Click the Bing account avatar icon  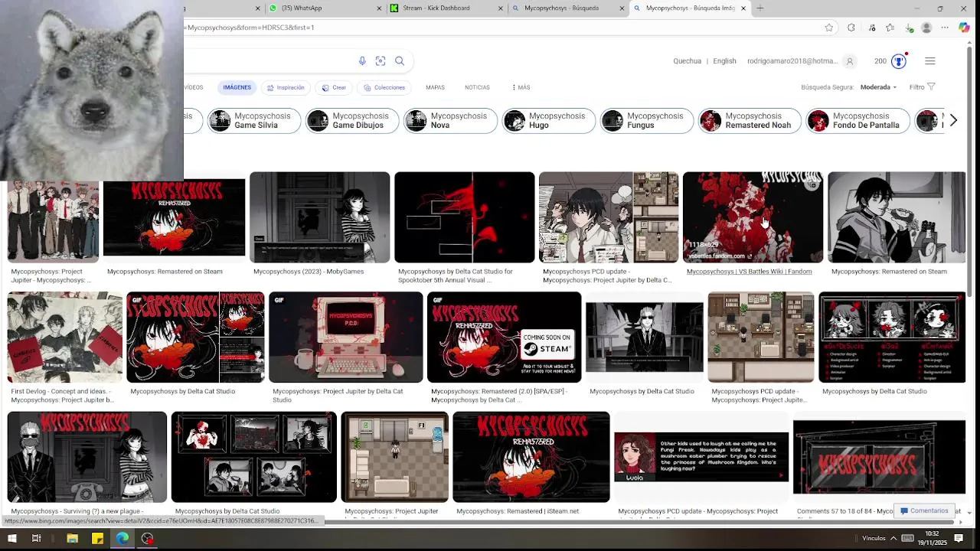(x=849, y=61)
